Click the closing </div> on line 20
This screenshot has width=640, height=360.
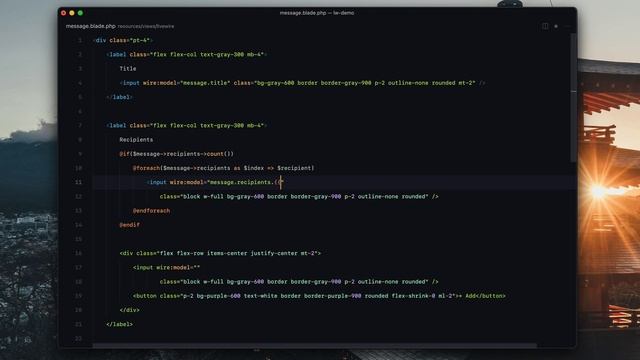[129, 310]
